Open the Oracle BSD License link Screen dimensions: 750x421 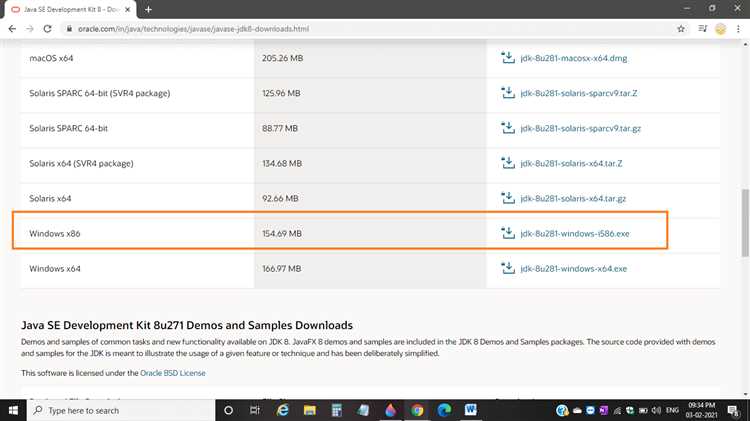pyautogui.click(x=173, y=373)
